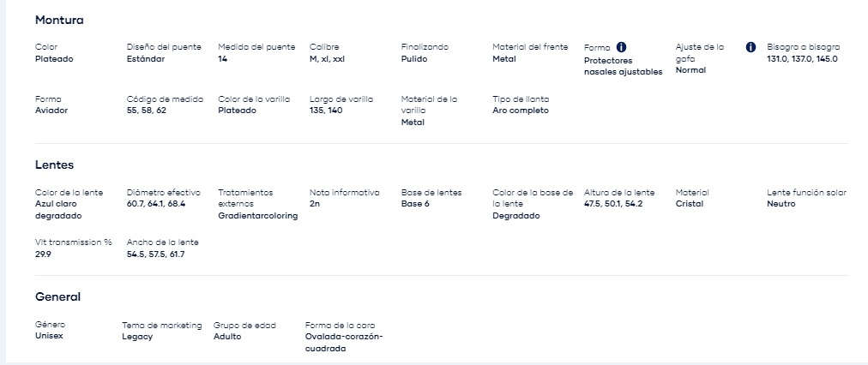Click the Azul claro degradado lens color

pyautogui.click(x=58, y=210)
